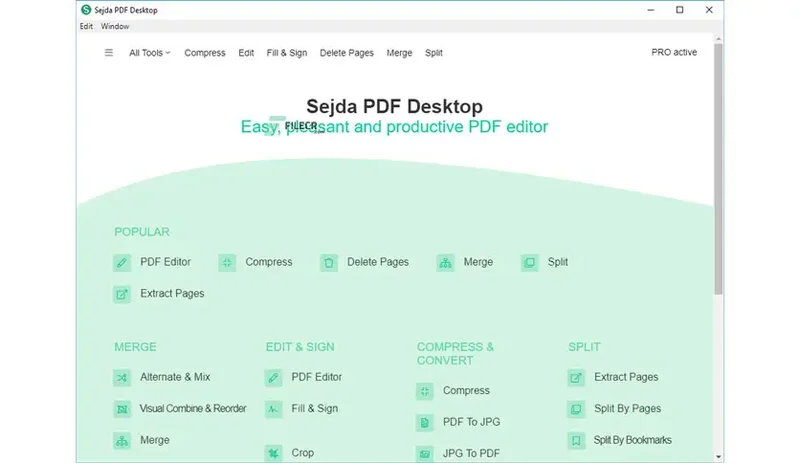Click the Split By Bookmarks icon

(x=576, y=441)
